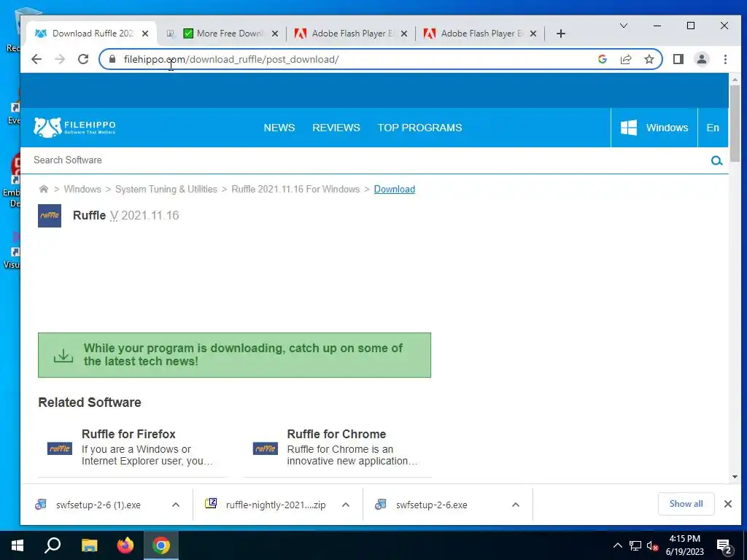Expand options for swfsetup-2-6 (1).exe download
The image size is (747, 560).
coord(176,505)
